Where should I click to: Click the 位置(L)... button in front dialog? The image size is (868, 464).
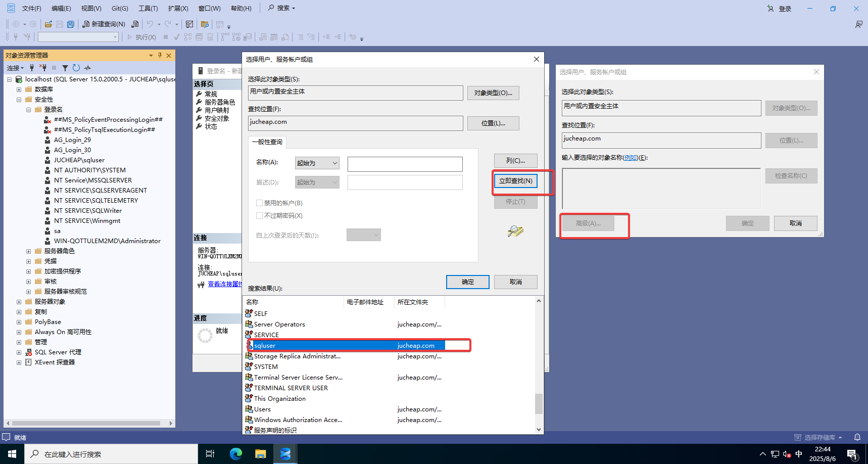[493, 123]
